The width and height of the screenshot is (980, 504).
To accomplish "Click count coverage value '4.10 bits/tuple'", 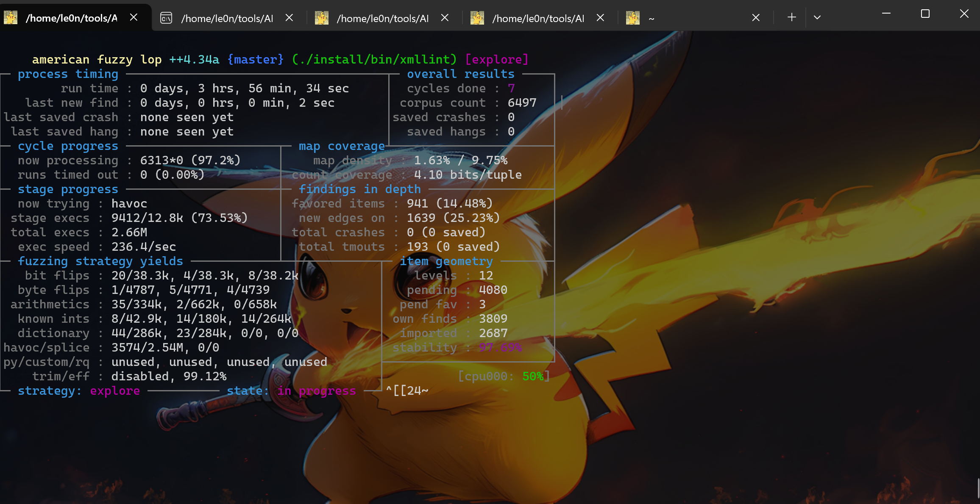I will [468, 175].
